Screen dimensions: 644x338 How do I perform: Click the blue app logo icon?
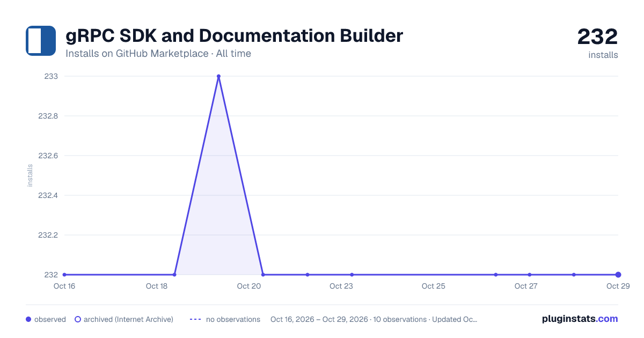click(41, 41)
